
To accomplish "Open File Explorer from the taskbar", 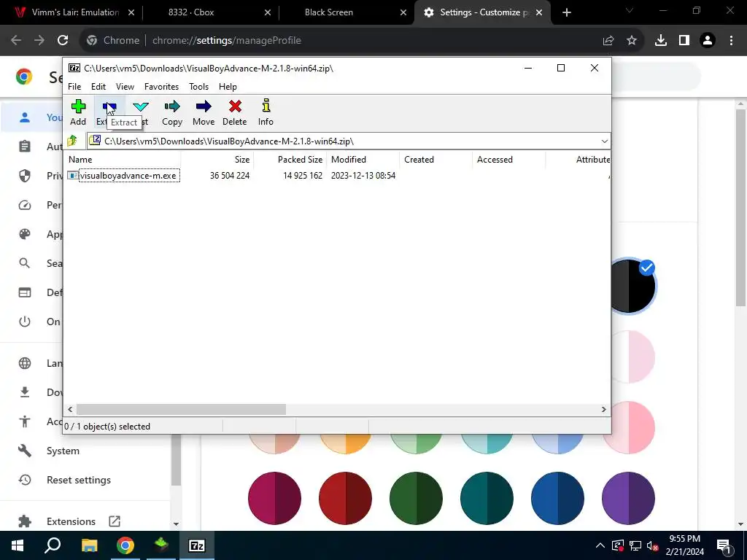I will tap(89, 545).
